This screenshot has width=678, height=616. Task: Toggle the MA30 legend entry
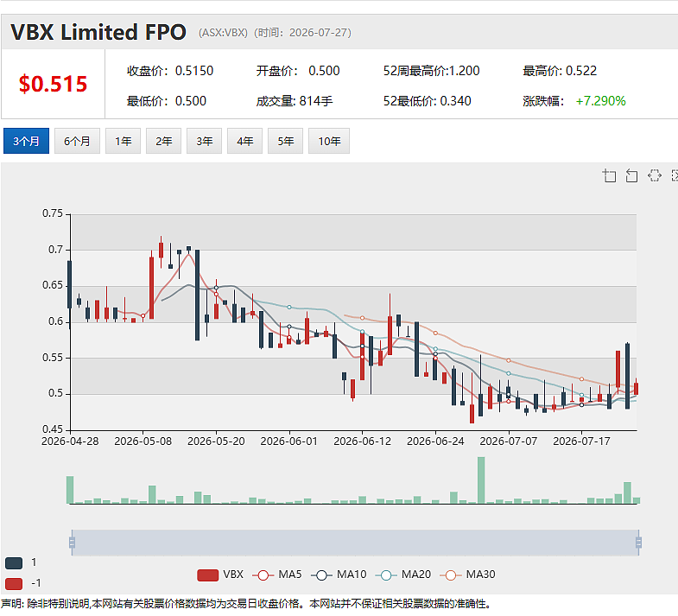468,575
